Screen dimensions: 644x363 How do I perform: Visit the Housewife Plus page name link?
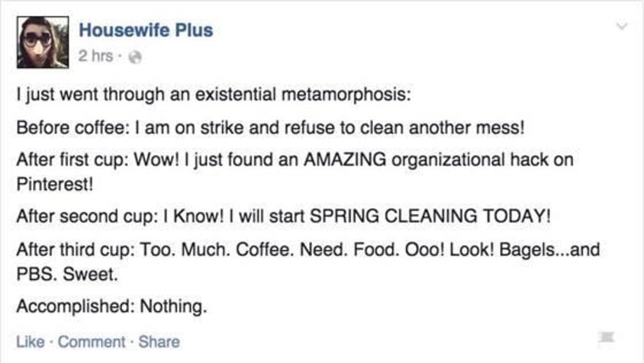click(146, 30)
